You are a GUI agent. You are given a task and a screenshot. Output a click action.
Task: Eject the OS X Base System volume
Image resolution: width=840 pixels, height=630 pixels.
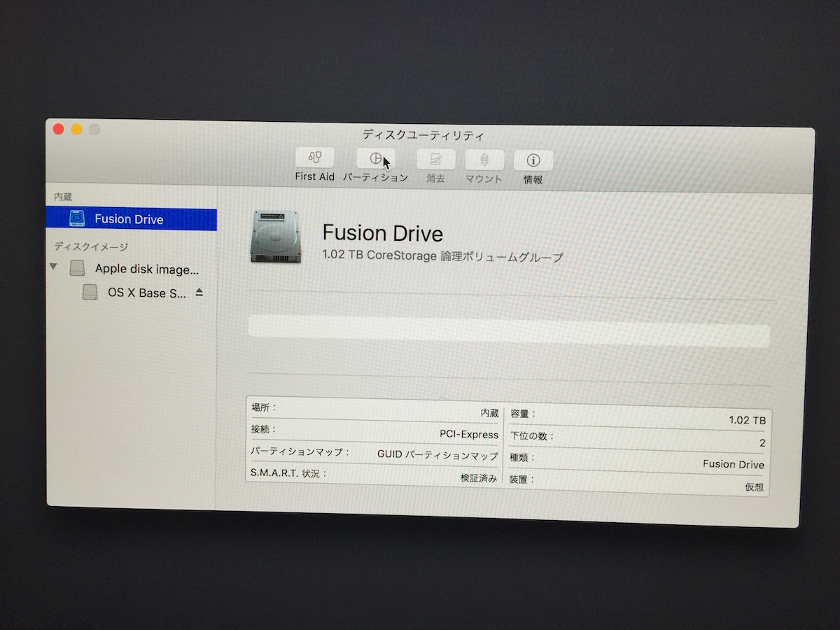coord(199,292)
